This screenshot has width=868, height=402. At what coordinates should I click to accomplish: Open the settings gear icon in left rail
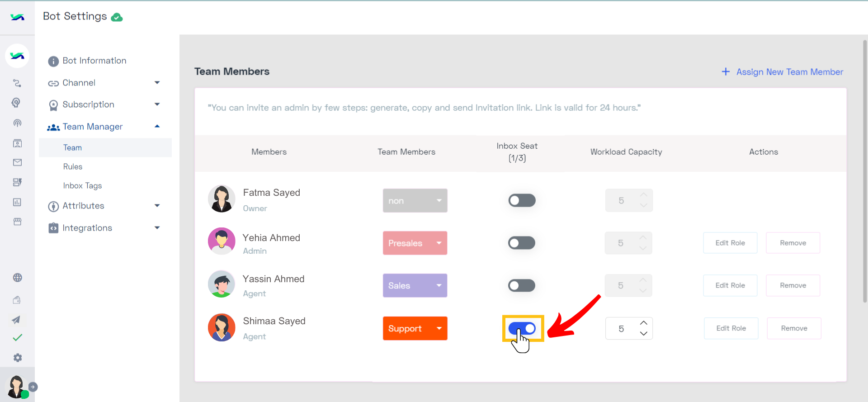(x=17, y=358)
